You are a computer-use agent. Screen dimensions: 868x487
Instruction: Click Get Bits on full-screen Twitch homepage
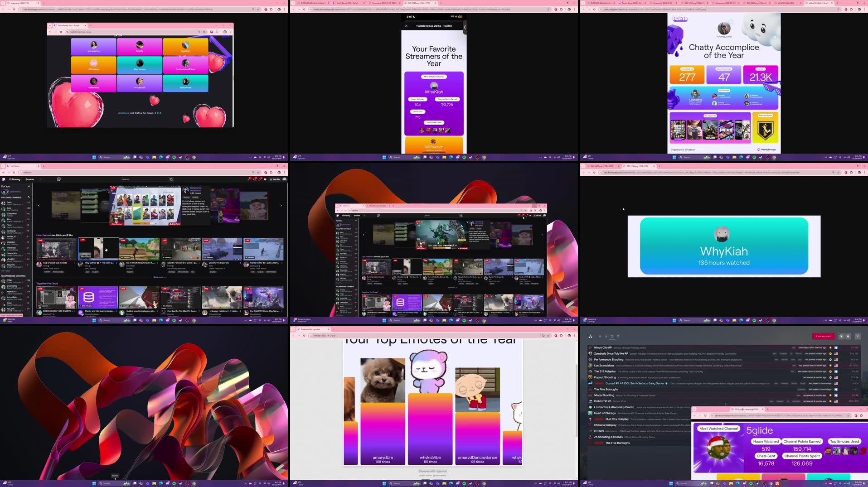(x=275, y=179)
